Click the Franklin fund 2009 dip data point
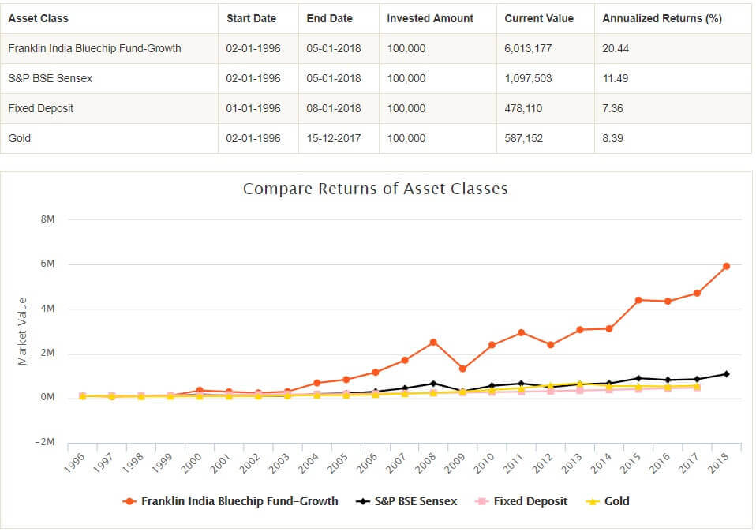 (x=462, y=369)
